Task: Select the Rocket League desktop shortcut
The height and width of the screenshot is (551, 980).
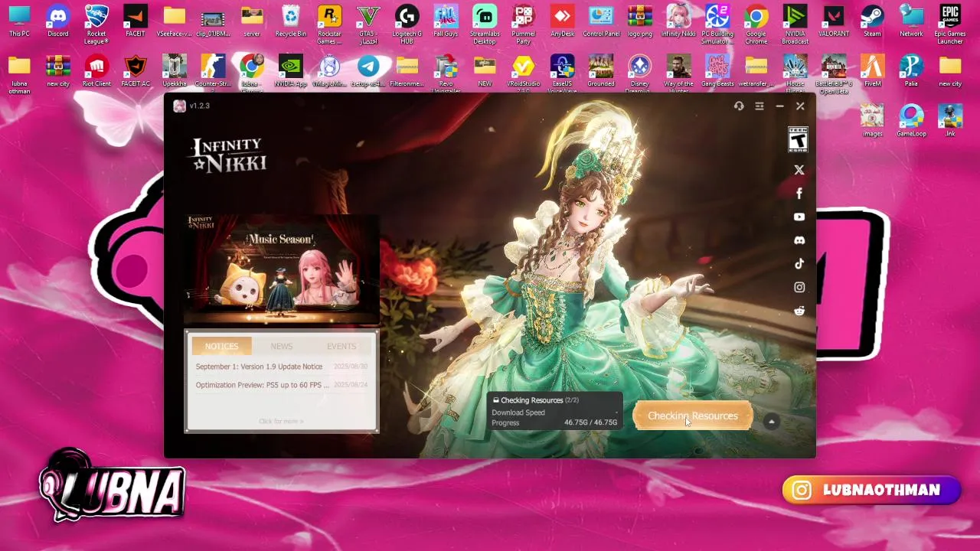Action: [x=96, y=24]
